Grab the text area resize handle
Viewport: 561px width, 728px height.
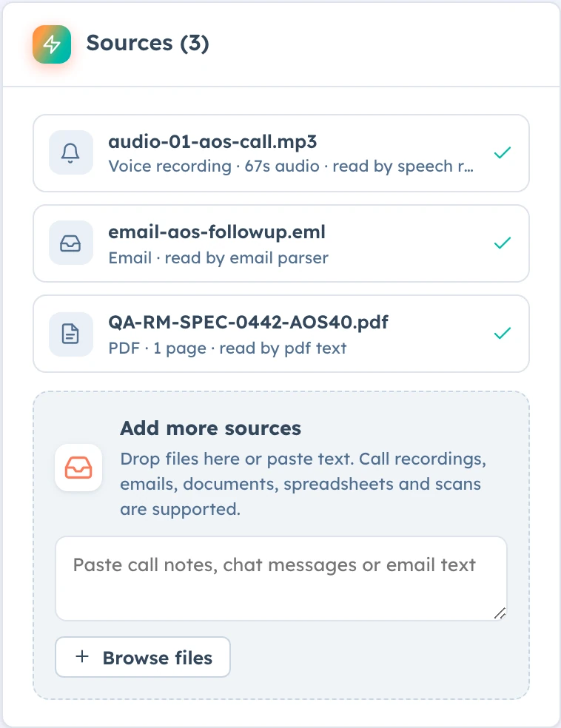point(500,613)
